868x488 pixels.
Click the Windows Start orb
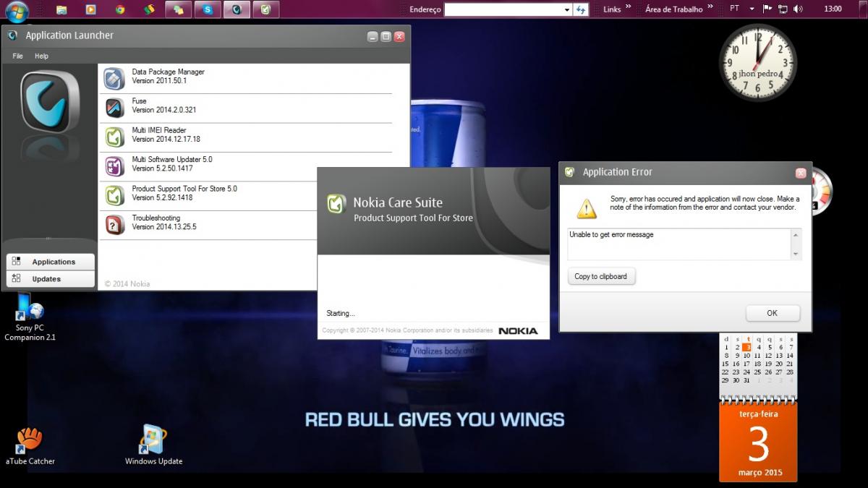click(16, 10)
